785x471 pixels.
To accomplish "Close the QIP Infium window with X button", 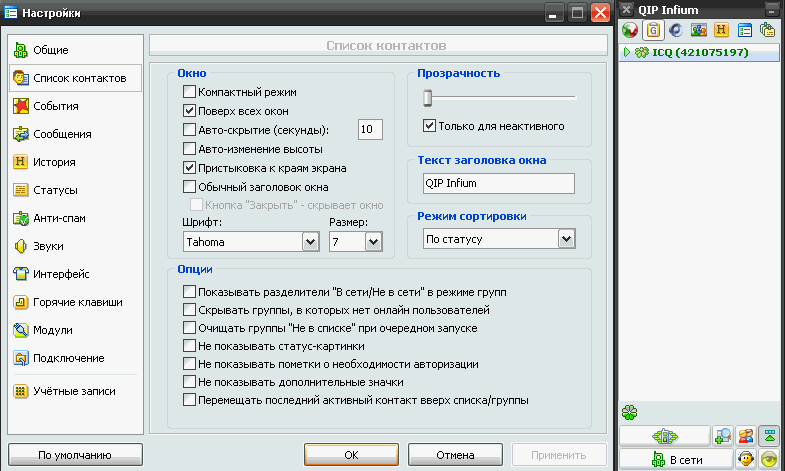I will [x=626, y=10].
